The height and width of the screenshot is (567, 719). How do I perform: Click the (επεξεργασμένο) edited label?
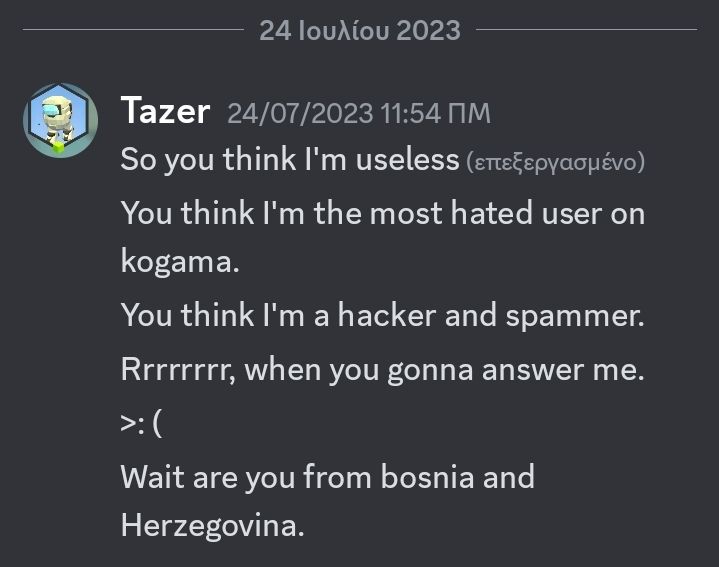(556, 162)
